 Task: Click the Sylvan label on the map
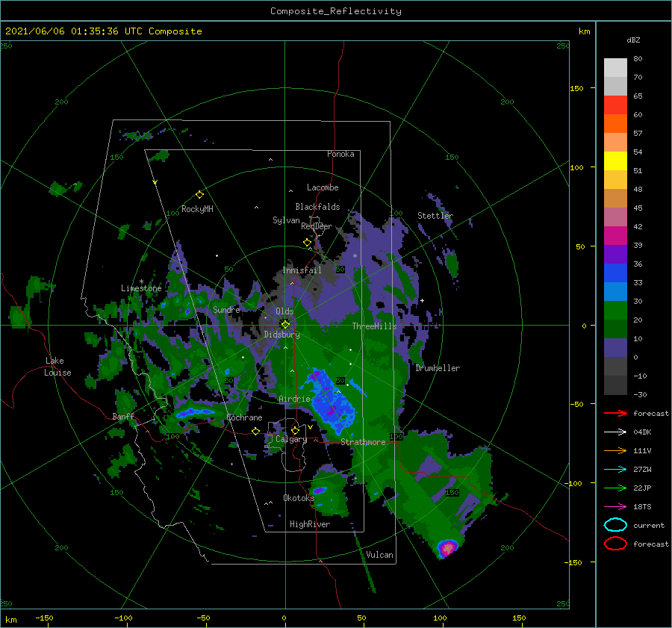point(286,220)
